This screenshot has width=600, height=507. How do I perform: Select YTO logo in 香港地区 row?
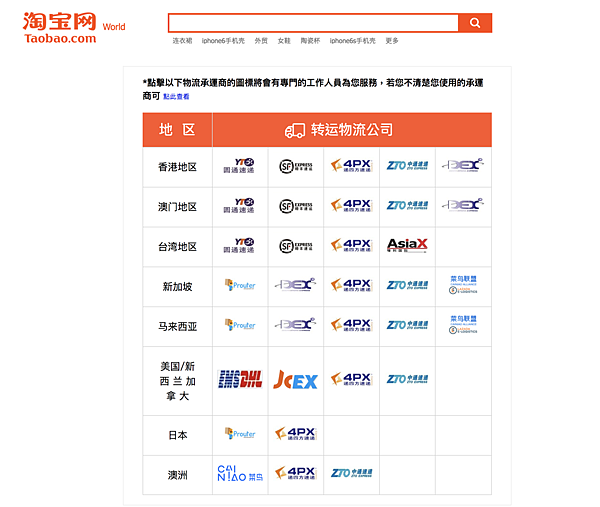239,166
